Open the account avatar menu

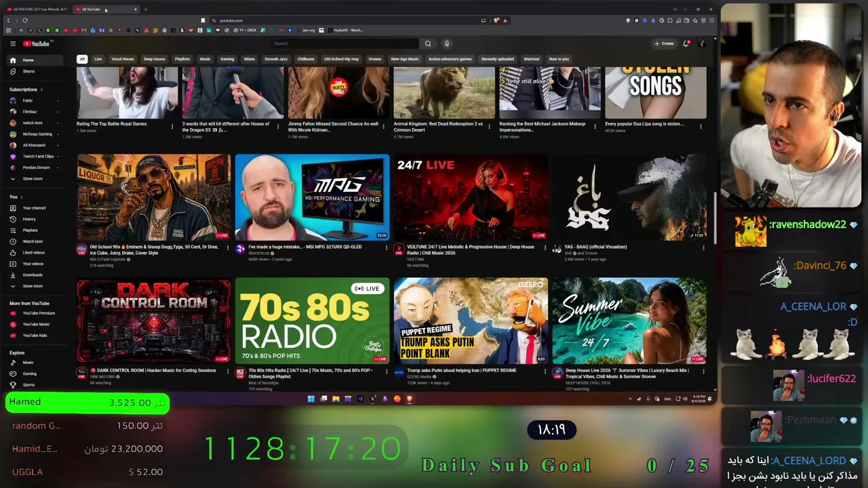(703, 43)
